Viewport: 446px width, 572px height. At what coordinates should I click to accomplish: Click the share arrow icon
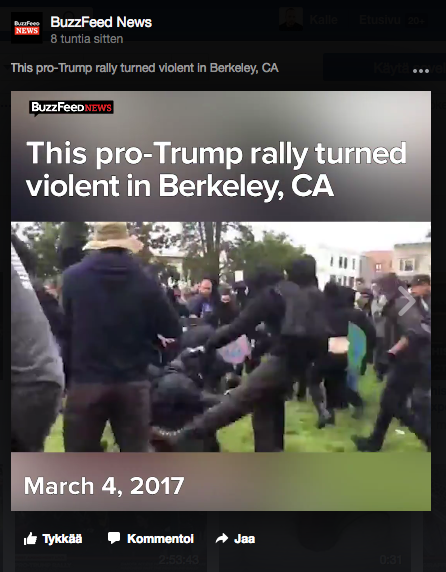click(x=222, y=538)
